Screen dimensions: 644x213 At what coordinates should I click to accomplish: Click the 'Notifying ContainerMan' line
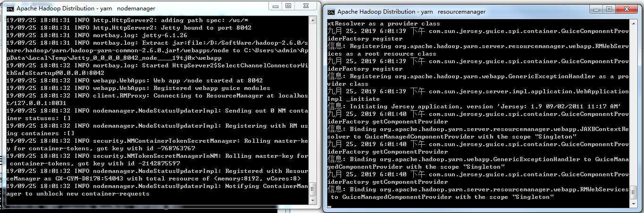point(157,186)
